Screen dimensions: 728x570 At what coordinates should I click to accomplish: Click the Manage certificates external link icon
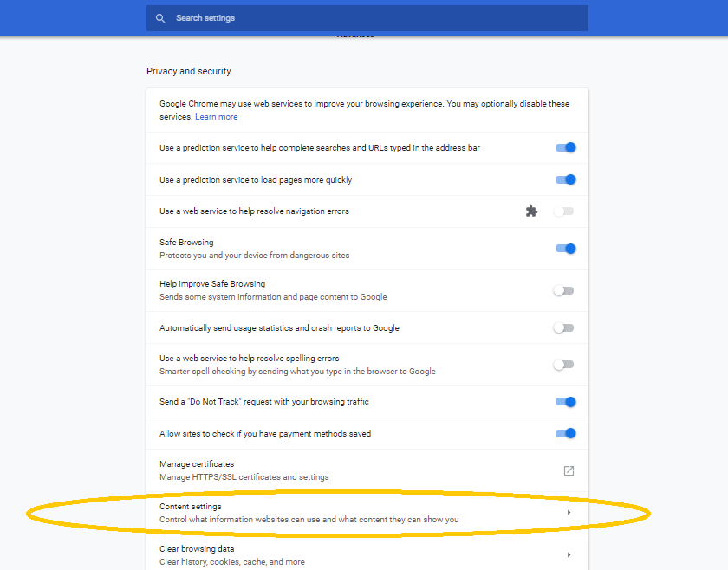click(x=569, y=470)
